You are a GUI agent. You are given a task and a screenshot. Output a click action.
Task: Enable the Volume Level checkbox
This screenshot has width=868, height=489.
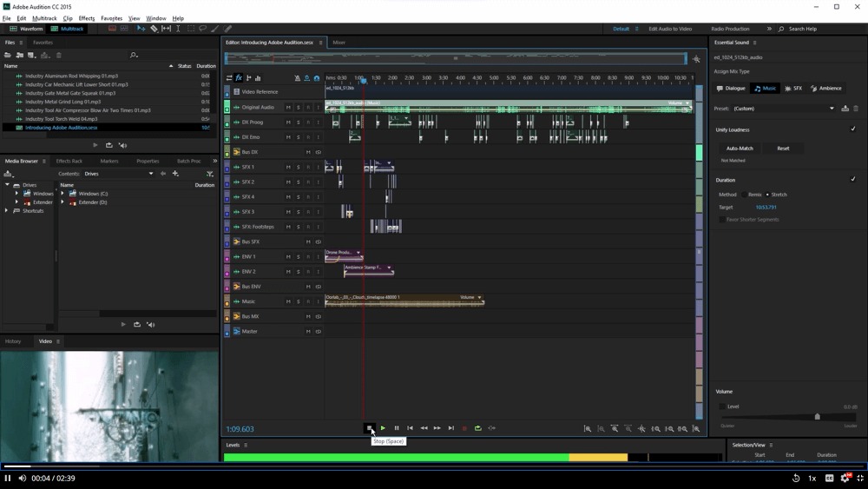coord(722,406)
